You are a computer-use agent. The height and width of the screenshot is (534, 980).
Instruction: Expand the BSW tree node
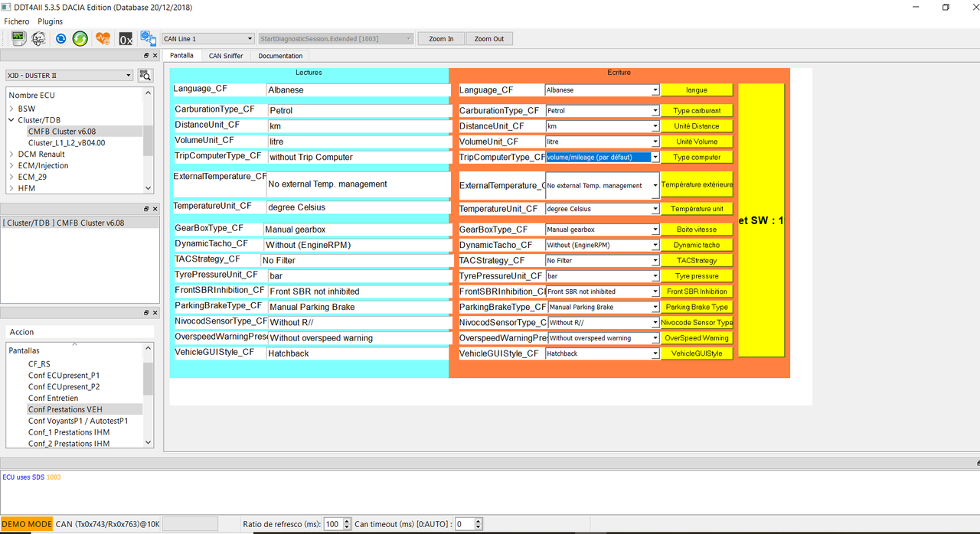point(11,109)
